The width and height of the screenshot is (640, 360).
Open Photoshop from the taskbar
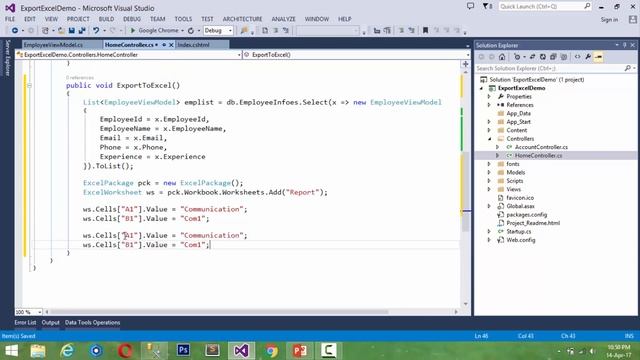point(183,350)
